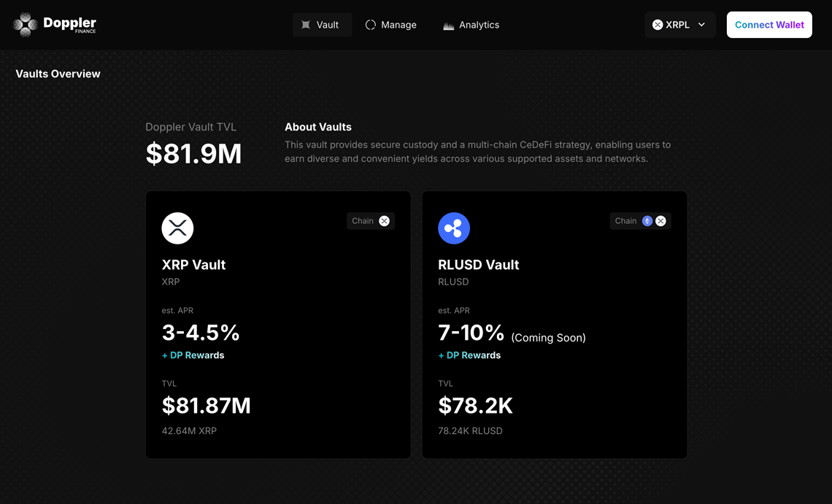Open the RLUSD Vault card title
The height and width of the screenshot is (504, 832).
478,265
